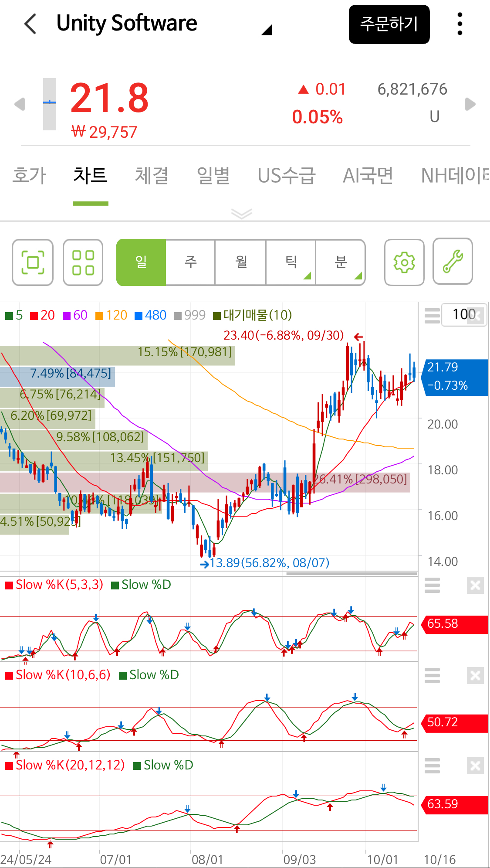490x868 pixels.
Task: Tap the 6,821,676 volume figure
Action: 412,89
